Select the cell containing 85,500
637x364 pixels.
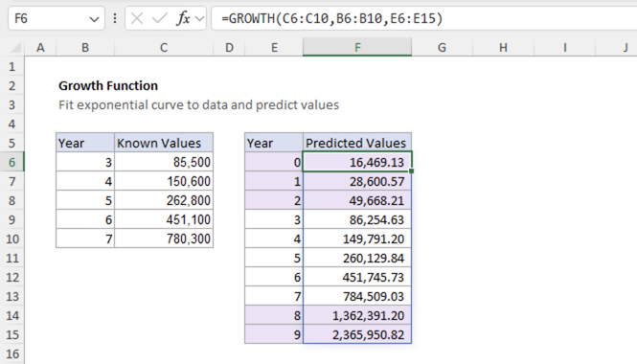coord(164,162)
